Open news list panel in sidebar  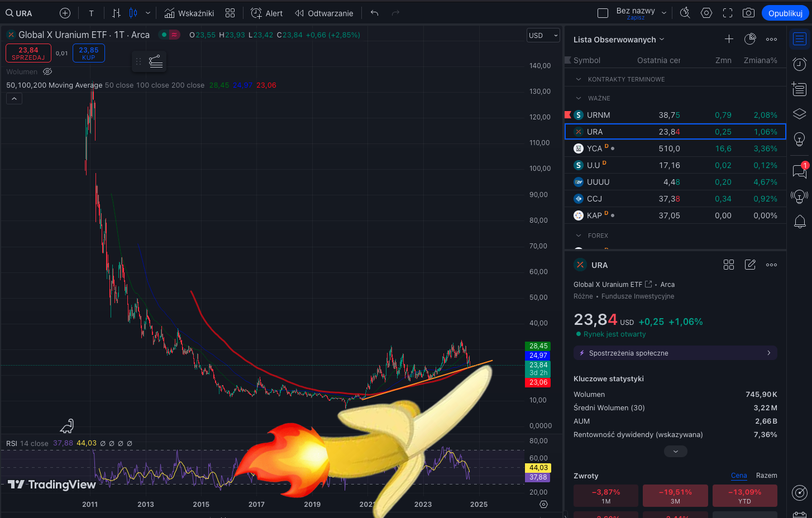(x=800, y=89)
